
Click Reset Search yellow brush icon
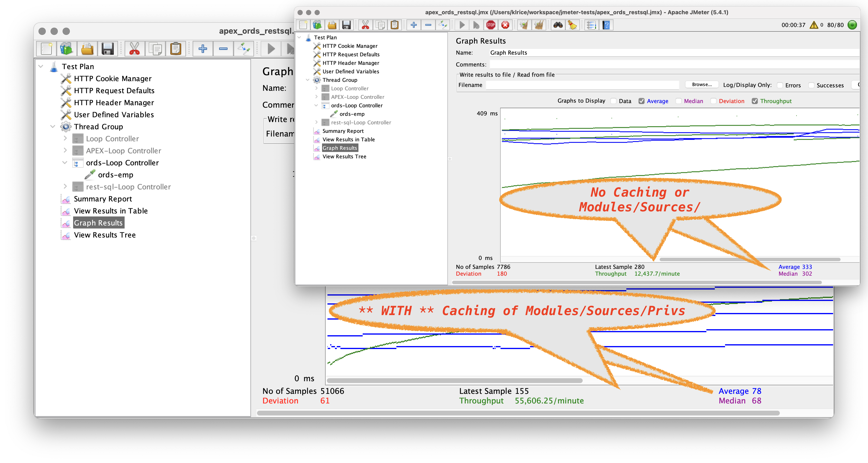coord(572,25)
